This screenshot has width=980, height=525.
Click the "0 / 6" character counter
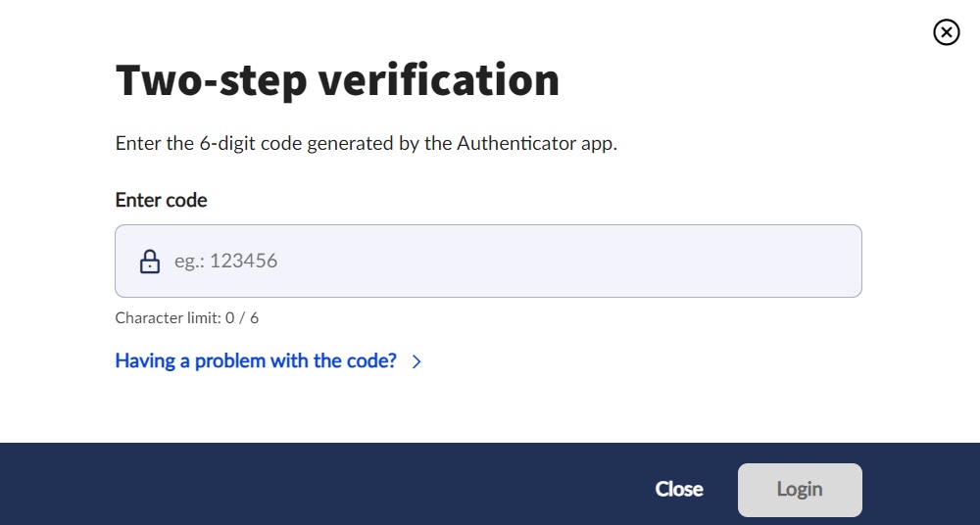[x=240, y=317]
